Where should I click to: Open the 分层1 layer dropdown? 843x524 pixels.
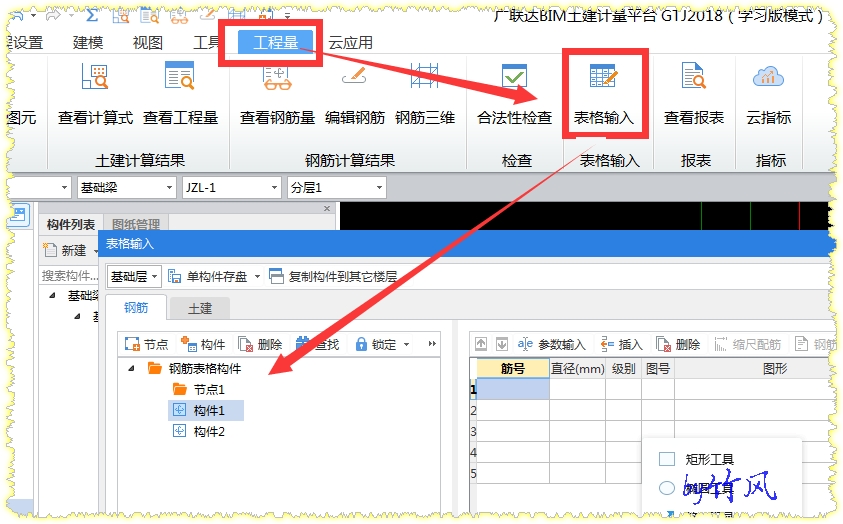[x=379, y=188]
